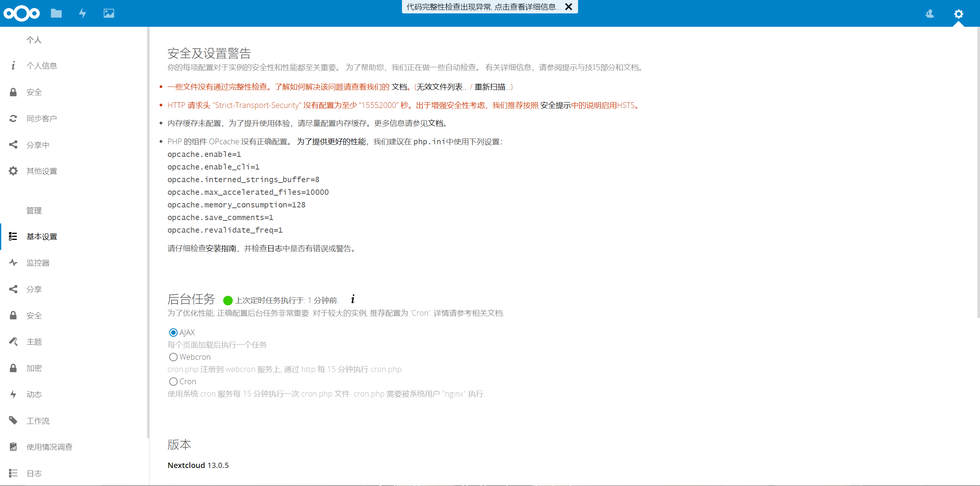
Task: Open 个人信息 in the sidebar
Action: (x=42, y=66)
